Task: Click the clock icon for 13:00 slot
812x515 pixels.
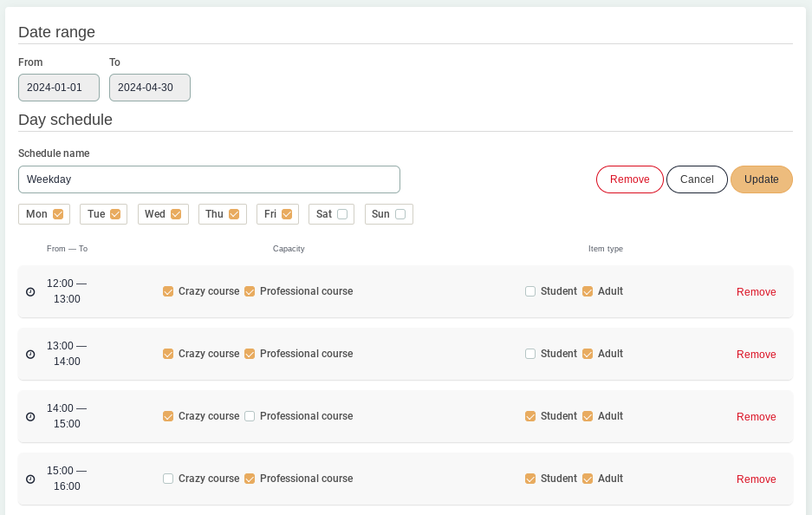Action: pos(30,355)
